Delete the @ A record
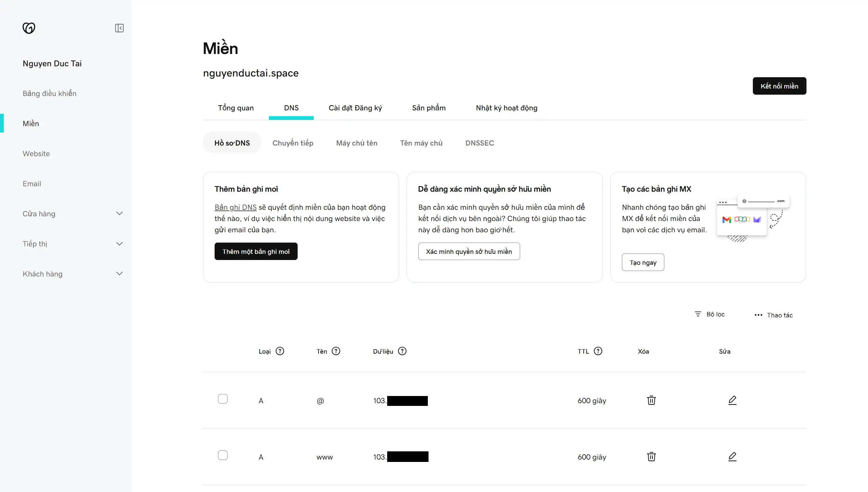The width and height of the screenshot is (868, 492). (651, 400)
